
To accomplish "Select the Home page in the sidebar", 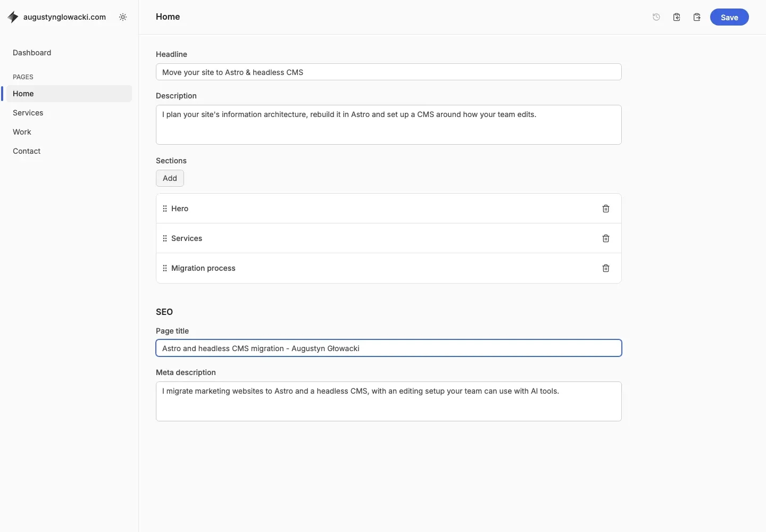I will click(69, 94).
